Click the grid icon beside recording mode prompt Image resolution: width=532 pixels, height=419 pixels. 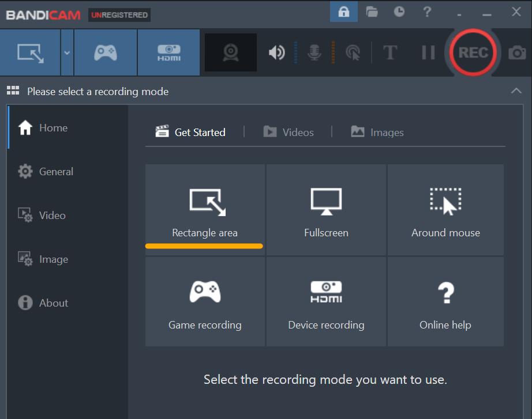13,90
